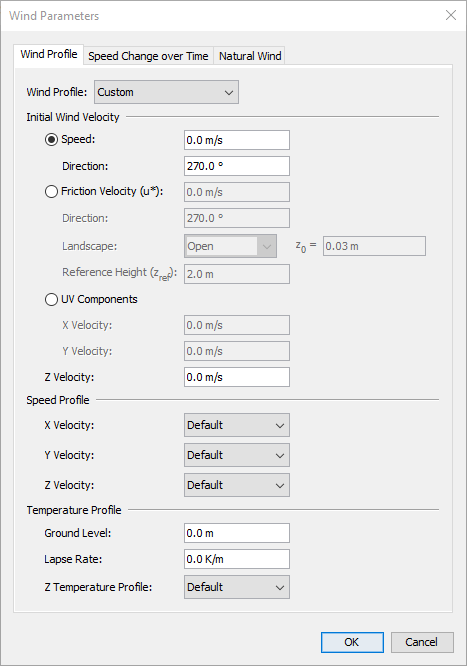Viewport: 467px width, 666px height.
Task: Focus the Speed value field
Action: [237, 140]
